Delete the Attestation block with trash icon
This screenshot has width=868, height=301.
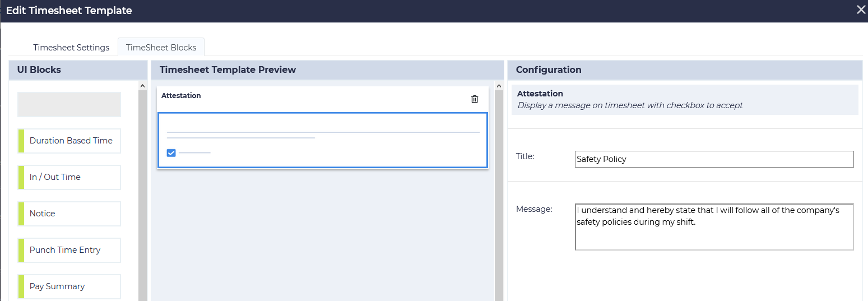coord(475,99)
